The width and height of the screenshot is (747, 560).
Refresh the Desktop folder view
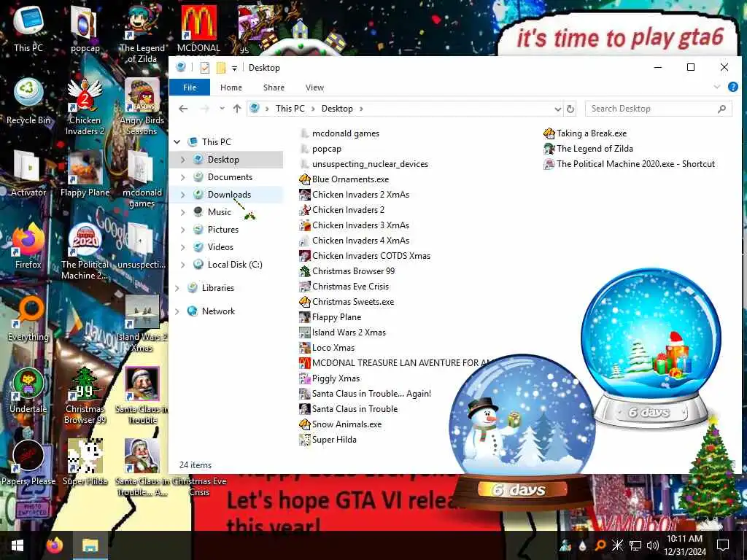pos(570,109)
